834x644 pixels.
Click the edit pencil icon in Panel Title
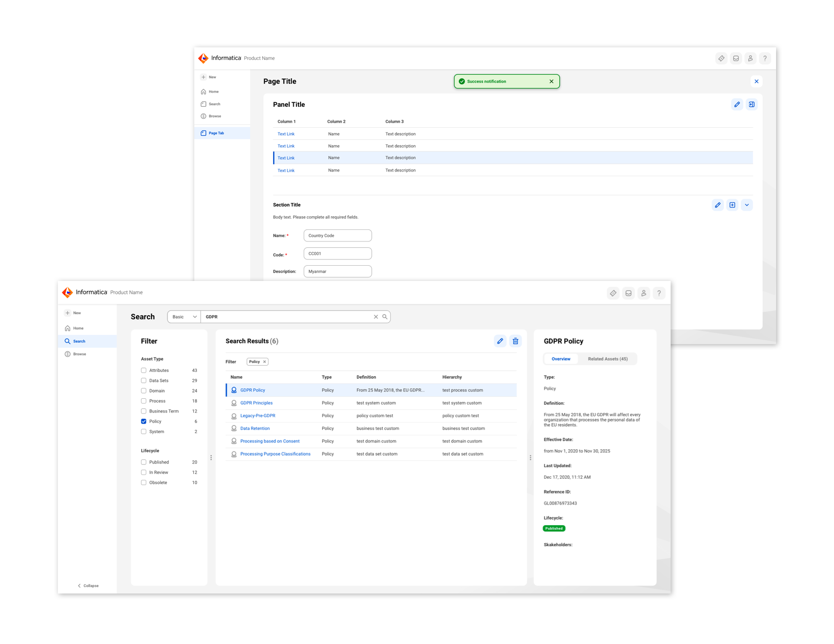click(x=737, y=105)
